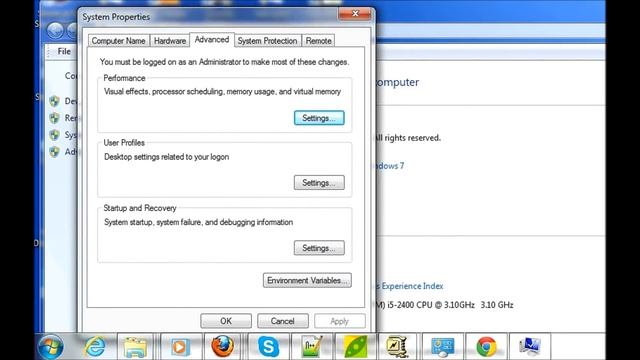Click the Windows 7 link in System window

390,166
